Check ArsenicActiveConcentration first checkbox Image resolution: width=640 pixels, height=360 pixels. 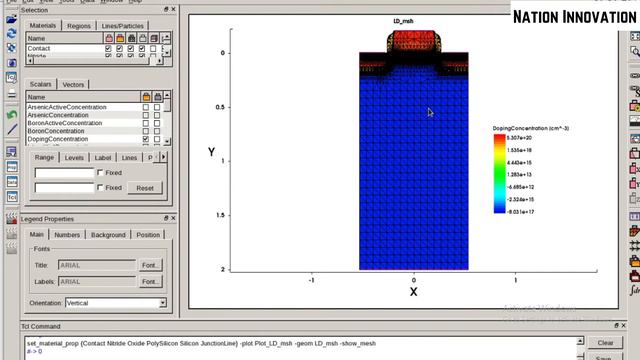point(146,107)
